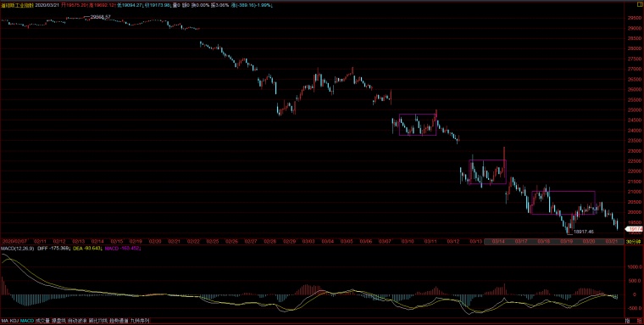Select the 02/25 date on time axis
Screen dimensions: 644x325
click(213, 242)
